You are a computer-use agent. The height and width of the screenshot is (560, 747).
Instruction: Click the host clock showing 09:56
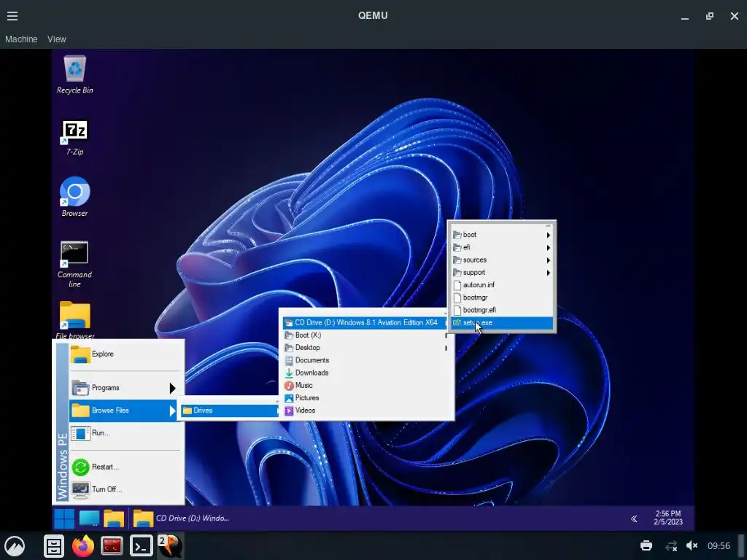tap(719, 545)
